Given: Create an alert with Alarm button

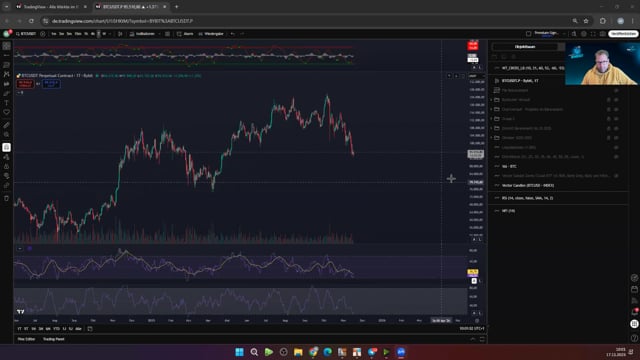Looking at the screenshot, I should (x=185, y=34).
